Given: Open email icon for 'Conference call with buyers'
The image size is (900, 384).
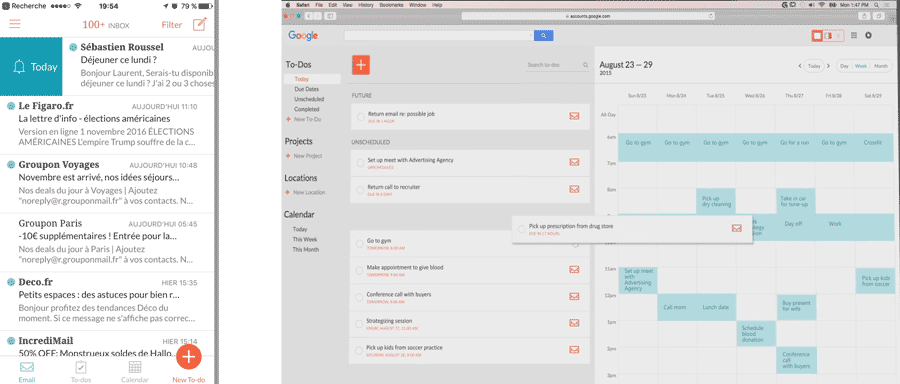Looking at the screenshot, I should (574, 297).
